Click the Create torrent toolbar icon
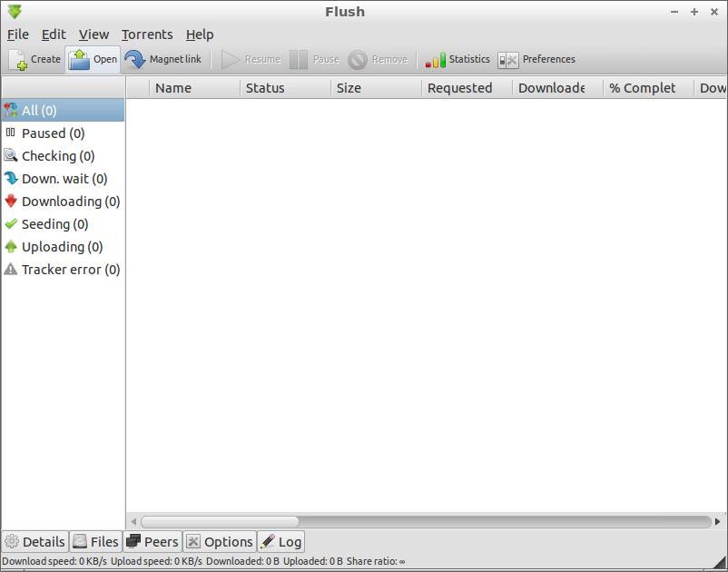728x572 pixels. pos(18,59)
